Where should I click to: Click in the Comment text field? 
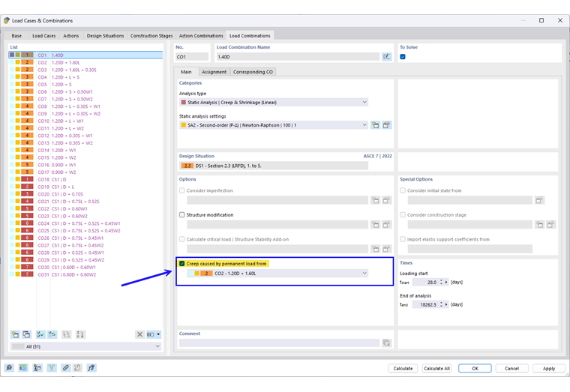coord(279,343)
